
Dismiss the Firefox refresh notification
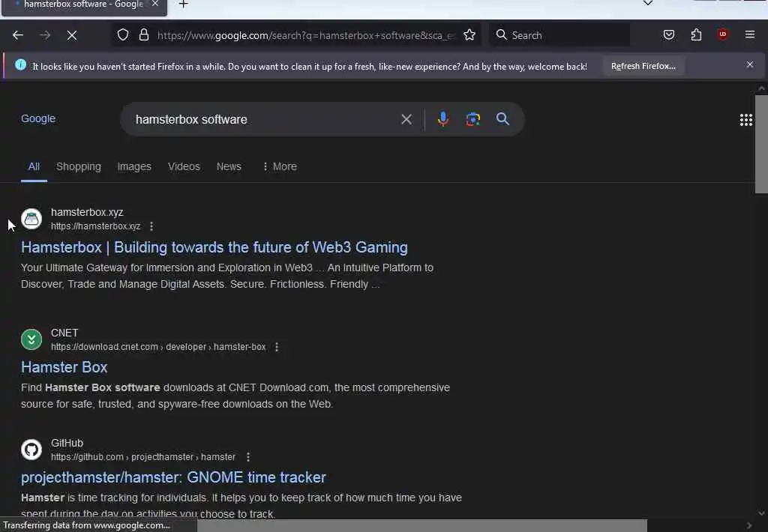[x=749, y=64]
